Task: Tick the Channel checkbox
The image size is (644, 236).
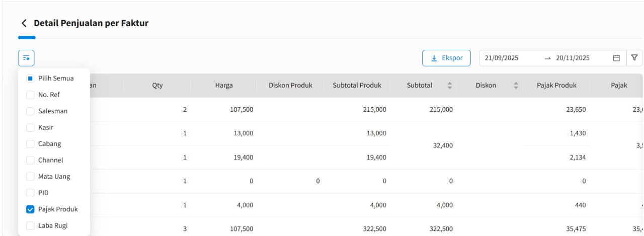Action: pos(30,160)
